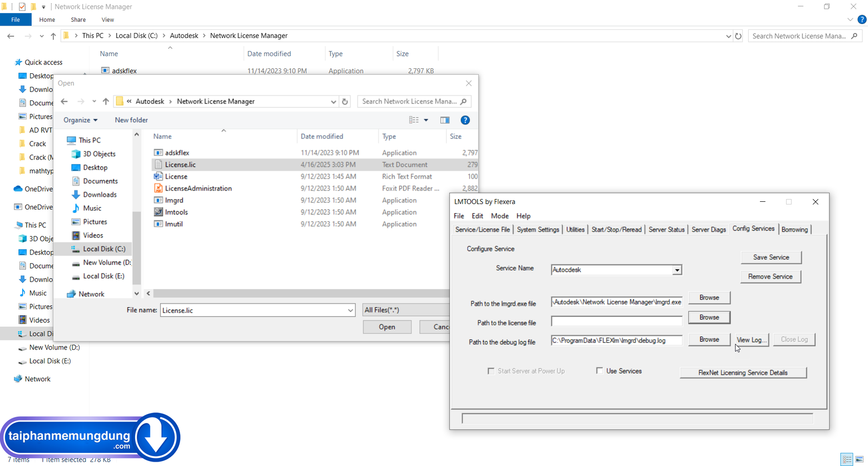Switch to the Service/License File tab
Image resolution: width=868 pixels, height=466 pixels.
pyautogui.click(x=482, y=229)
